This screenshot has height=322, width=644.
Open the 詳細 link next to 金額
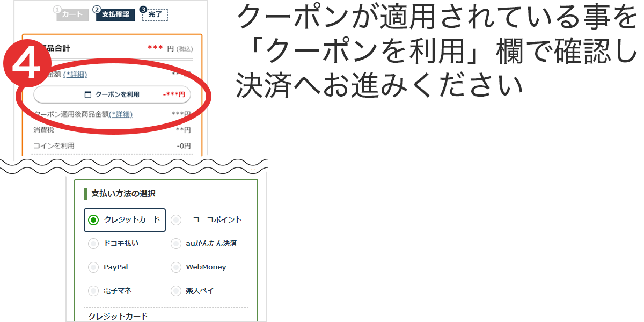click(75, 75)
